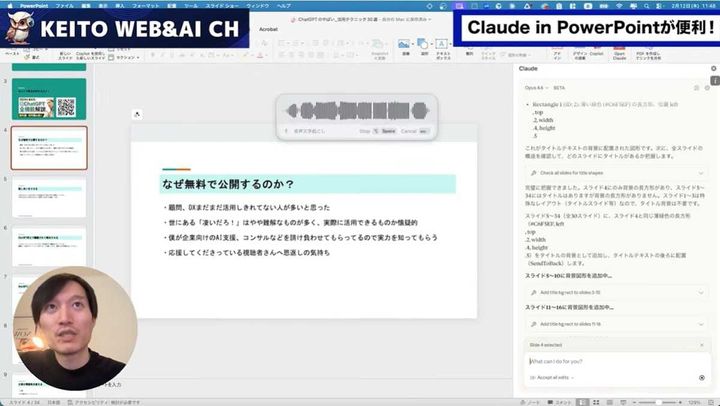The width and height of the screenshot is (720, 406).
Task: Click the Paste button in ribbon
Action: [12, 53]
